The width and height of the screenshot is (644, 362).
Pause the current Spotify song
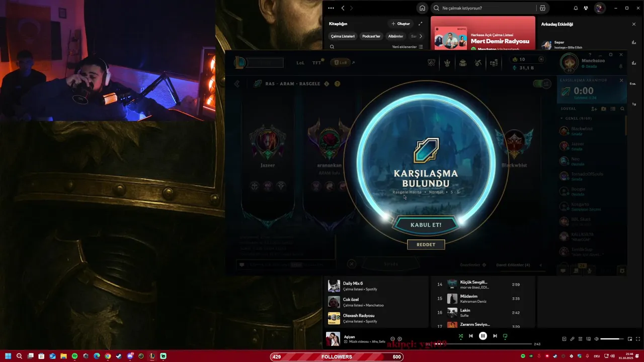483,336
